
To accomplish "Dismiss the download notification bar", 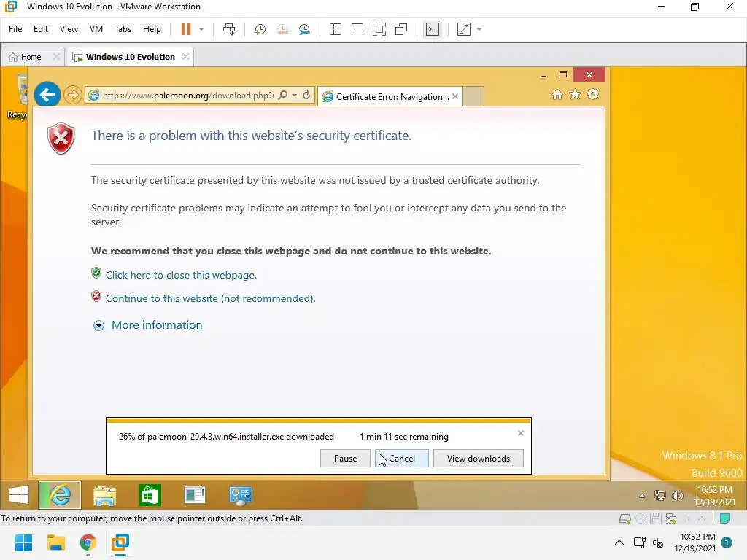I will pyautogui.click(x=521, y=433).
